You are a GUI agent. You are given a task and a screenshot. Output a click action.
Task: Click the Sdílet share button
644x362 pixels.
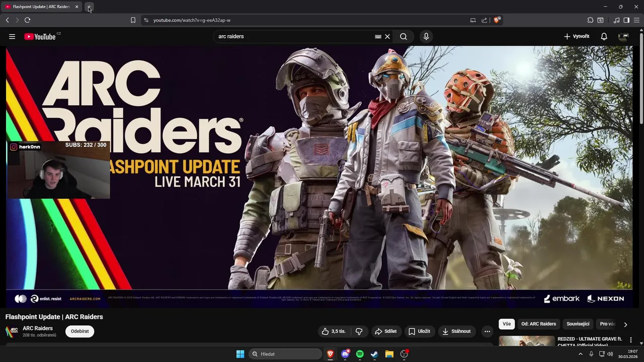click(x=386, y=331)
